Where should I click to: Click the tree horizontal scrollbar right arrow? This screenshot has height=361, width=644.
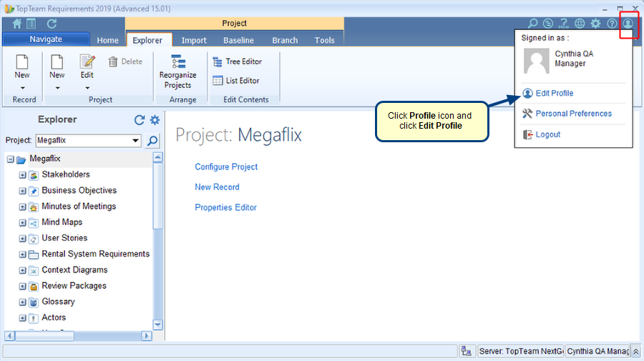pos(147,336)
